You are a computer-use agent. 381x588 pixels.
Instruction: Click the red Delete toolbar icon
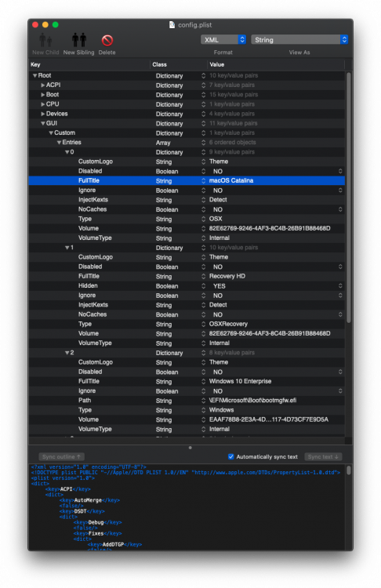click(x=107, y=40)
